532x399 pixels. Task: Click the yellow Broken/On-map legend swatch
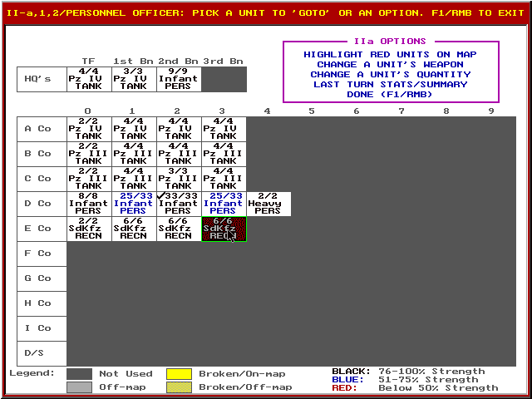(178, 374)
